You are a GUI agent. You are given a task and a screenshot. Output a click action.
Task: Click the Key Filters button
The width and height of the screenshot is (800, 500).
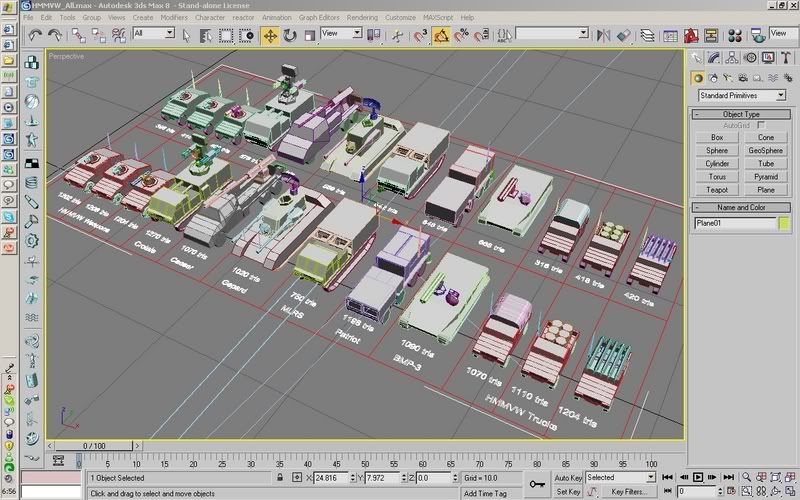click(x=628, y=492)
